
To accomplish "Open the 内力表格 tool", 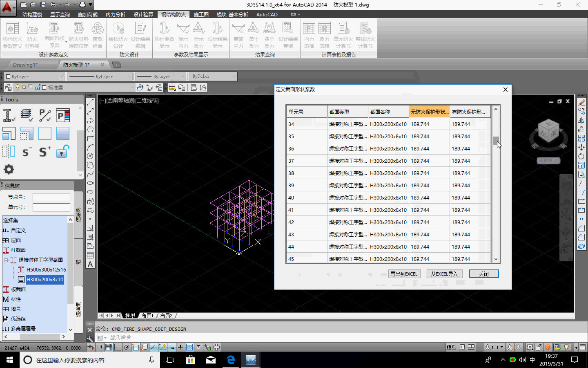I will 309,35.
